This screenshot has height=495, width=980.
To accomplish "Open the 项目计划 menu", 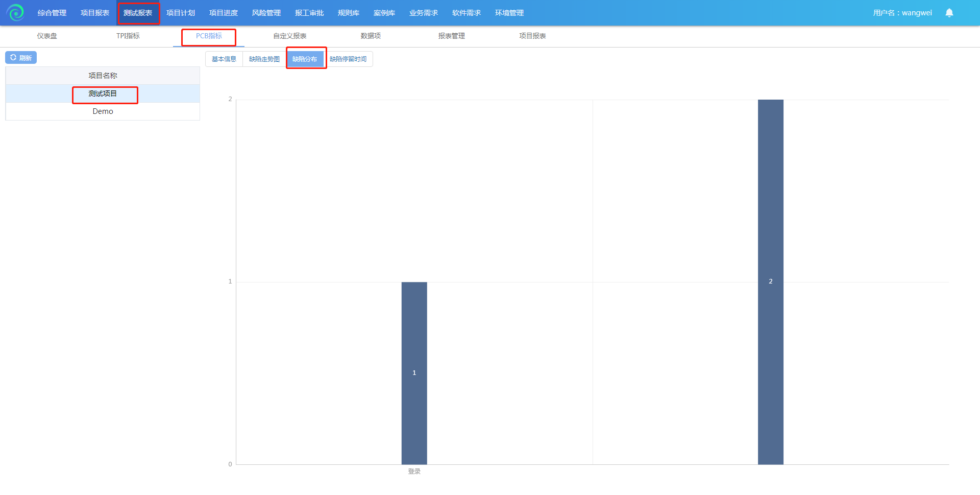I will [181, 13].
